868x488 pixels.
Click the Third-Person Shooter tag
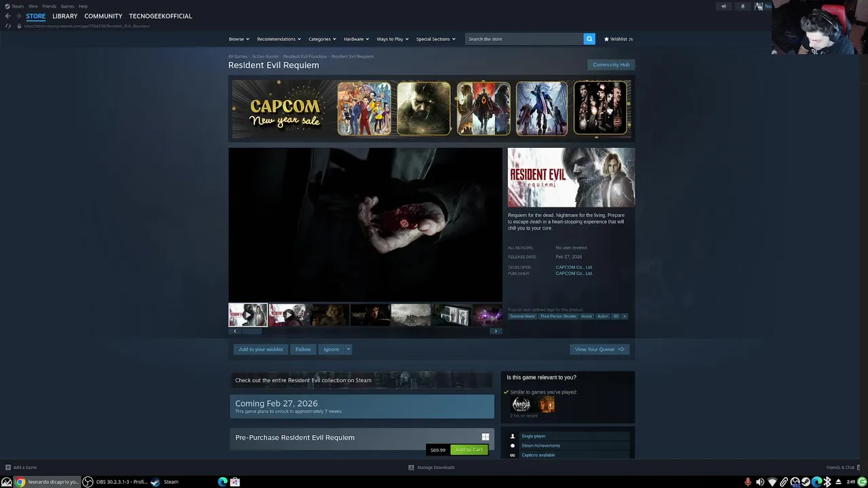point(558,316)
